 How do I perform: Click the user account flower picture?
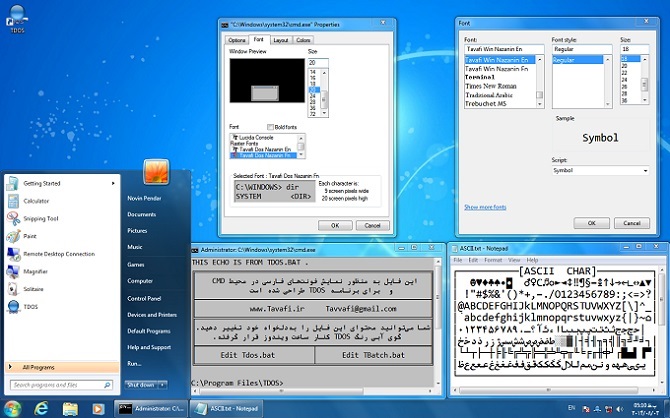click(156, 171)
